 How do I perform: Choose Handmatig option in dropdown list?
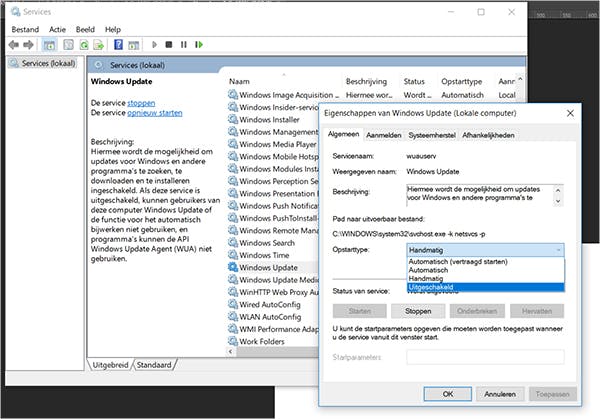pos(485,279)
